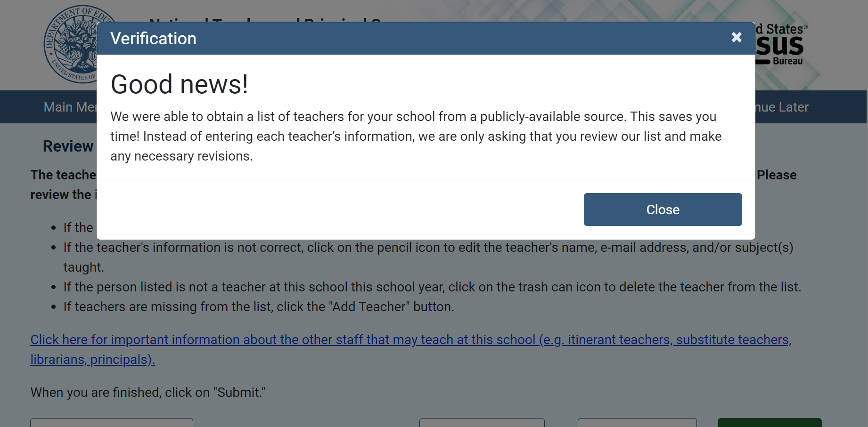Click the X icon in Verification header
868x427 pixels.
(737, 37)
